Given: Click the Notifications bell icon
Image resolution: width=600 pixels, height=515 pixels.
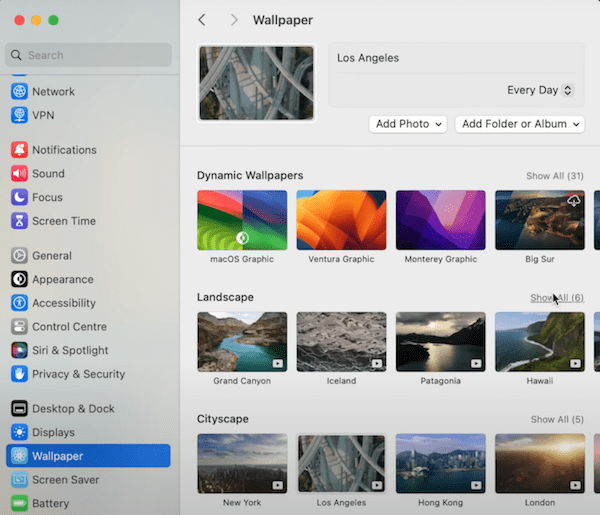Looking at the screenshot, I should click(x=19, y=150).
